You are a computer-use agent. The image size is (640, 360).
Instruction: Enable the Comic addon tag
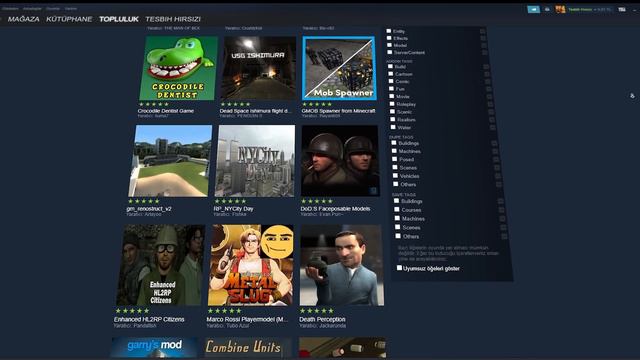pyautogui.click(x=391, y=81)
